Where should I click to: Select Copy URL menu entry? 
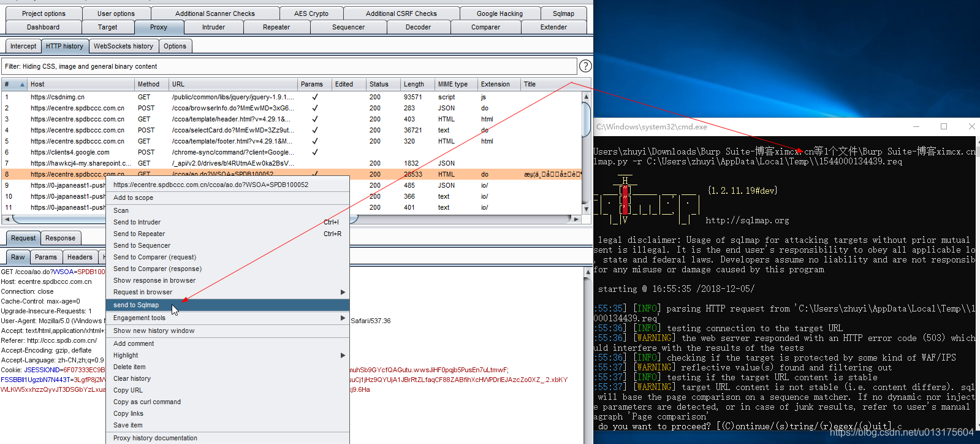click(x=227, y=390)
